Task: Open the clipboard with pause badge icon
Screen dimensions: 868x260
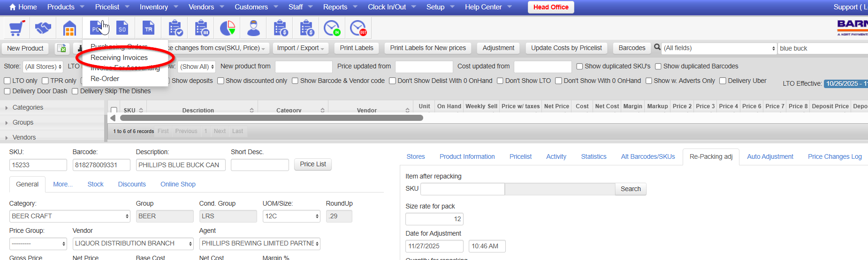Action: coord(202,28)
